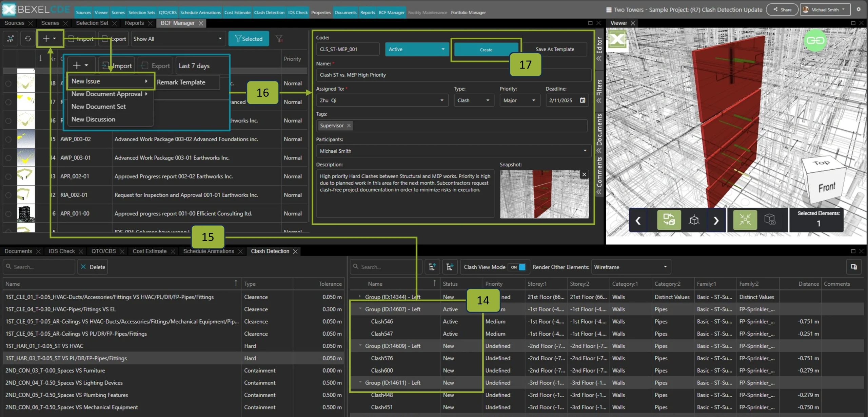The image size is (868, 417).
Task: Click the export icon at far right of clash toolbar
Action: (854, 267)
